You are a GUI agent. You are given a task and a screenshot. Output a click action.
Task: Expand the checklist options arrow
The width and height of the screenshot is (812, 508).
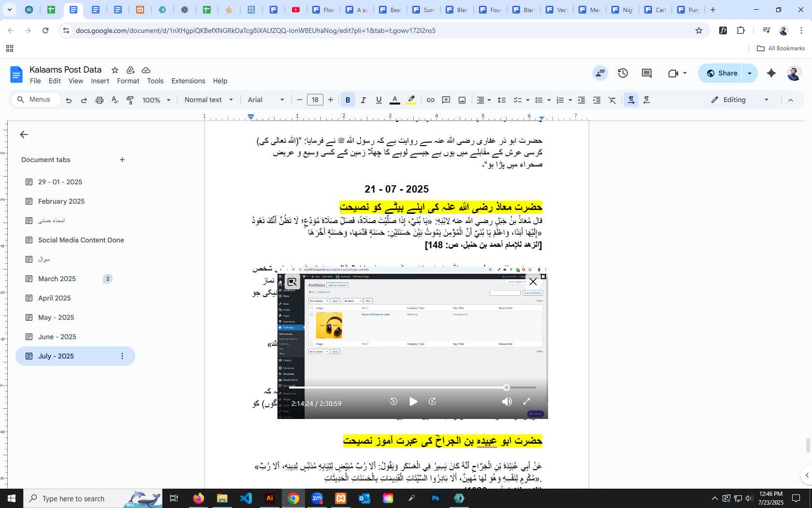(x=527, y=100)
